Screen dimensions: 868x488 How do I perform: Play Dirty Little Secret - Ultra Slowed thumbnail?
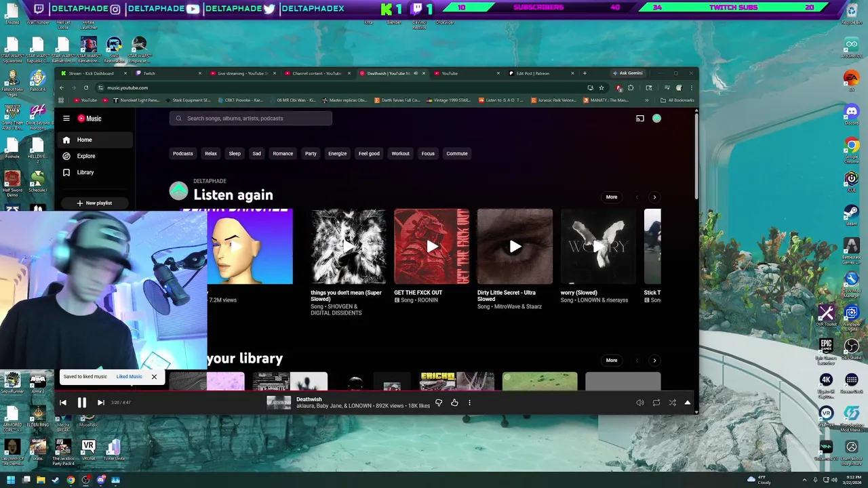tap(515, 247)
